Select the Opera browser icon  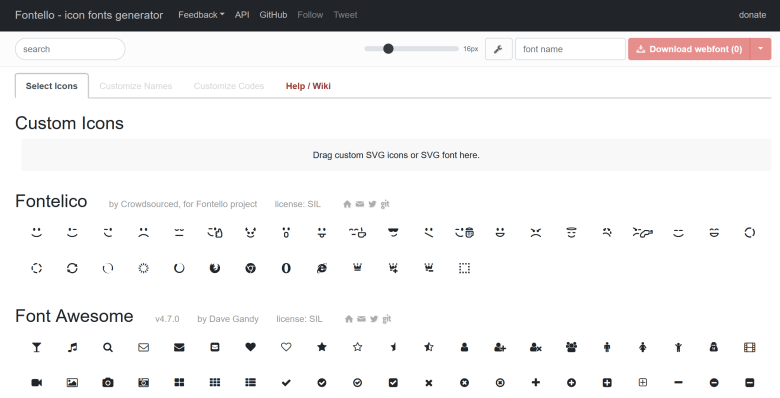point(286,268)
